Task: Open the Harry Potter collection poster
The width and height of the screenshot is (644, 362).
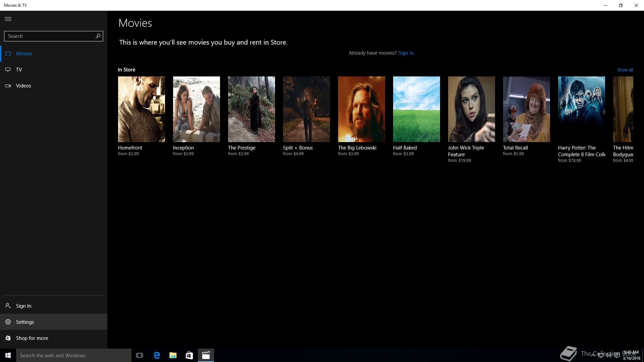Action: click(582, 109)
